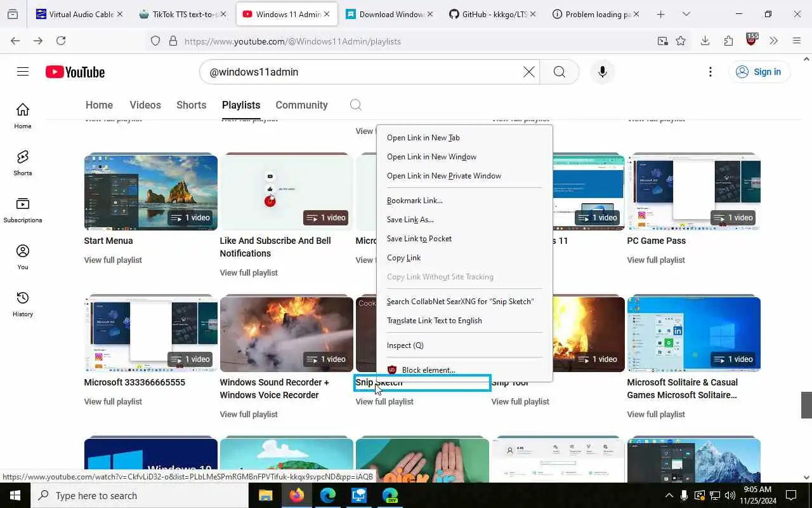This screenshot has height=508, width=812.
Task: Expand the list all tabs dropdown
Action: pyautogui.click(x=686, y=14)
